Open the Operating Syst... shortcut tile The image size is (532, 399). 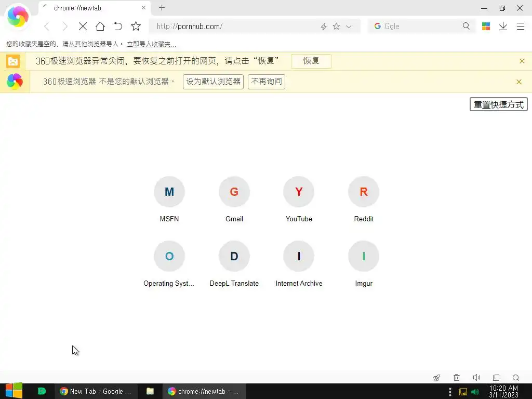pyautogui.click(x=169, y=264)
